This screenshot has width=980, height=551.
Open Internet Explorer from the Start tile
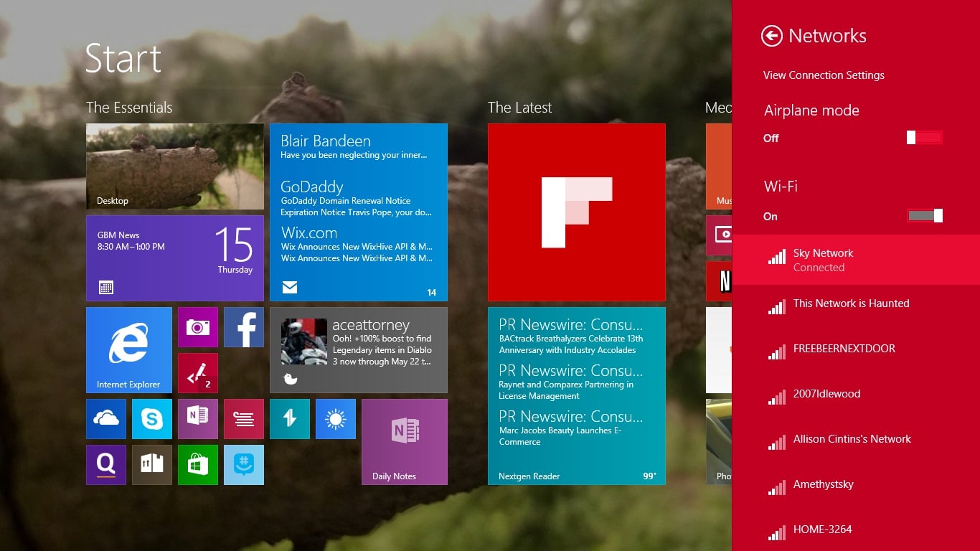coord(128,349)
